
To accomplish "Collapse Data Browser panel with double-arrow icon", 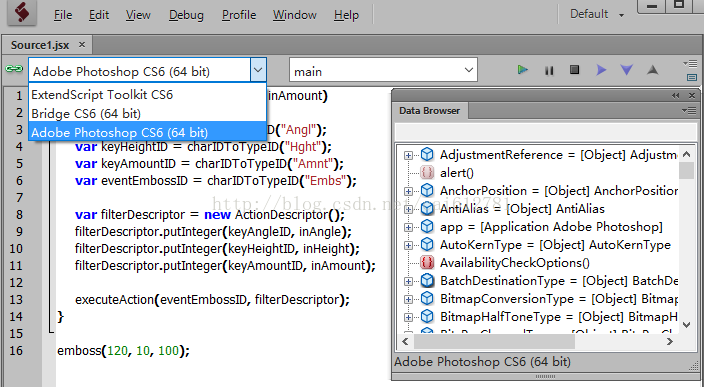I will click(676, 95).
